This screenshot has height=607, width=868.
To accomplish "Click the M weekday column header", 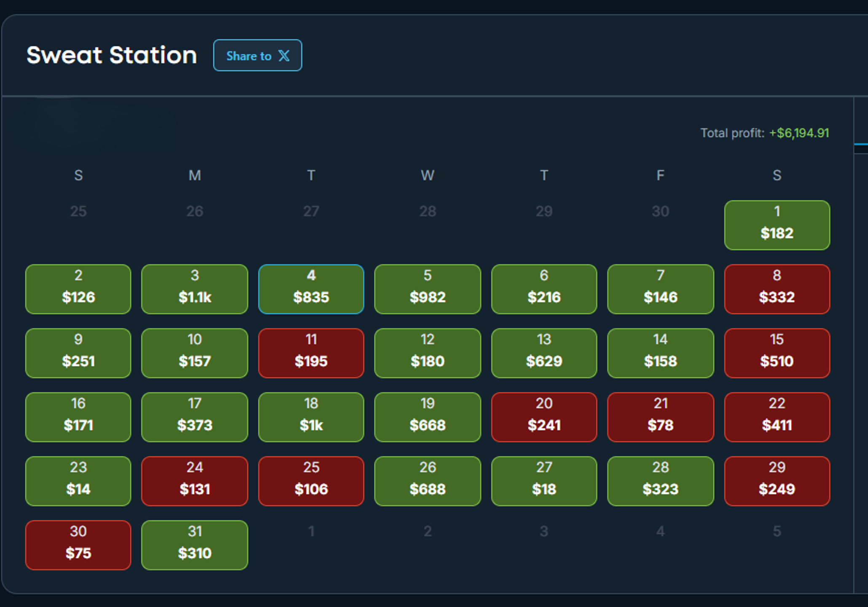I will tap(194, 175).
